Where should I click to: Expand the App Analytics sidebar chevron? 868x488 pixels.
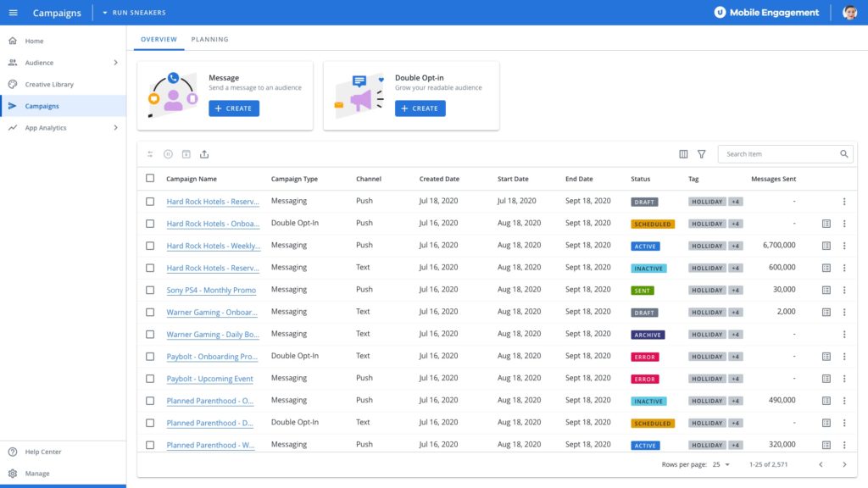click(115, 128)
